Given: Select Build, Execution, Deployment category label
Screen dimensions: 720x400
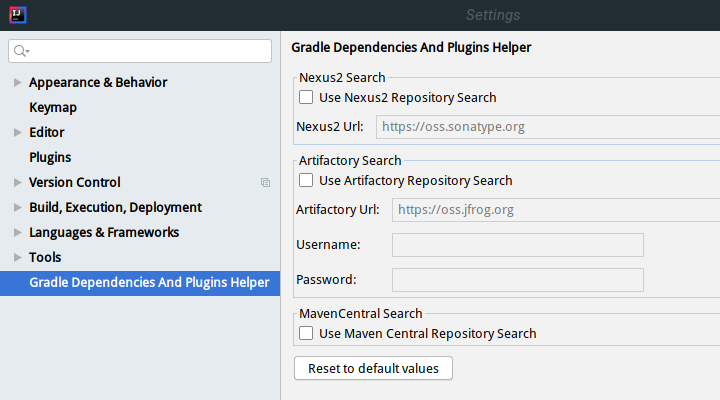Looking at the screenshot, I should coord(115,208).
